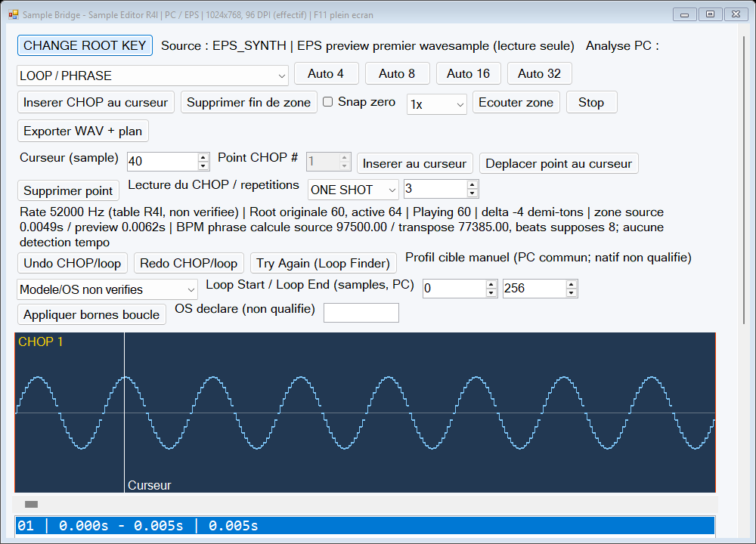Click the CHOP 1 label in waveform
756x544 pixels.
41,342
